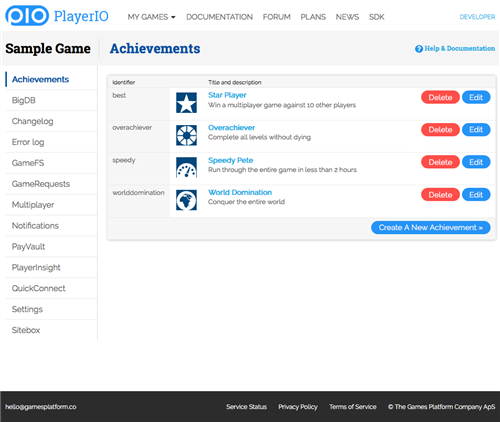Open the Service Status footer link
500x422 pixels.
[x=246, y=407]
